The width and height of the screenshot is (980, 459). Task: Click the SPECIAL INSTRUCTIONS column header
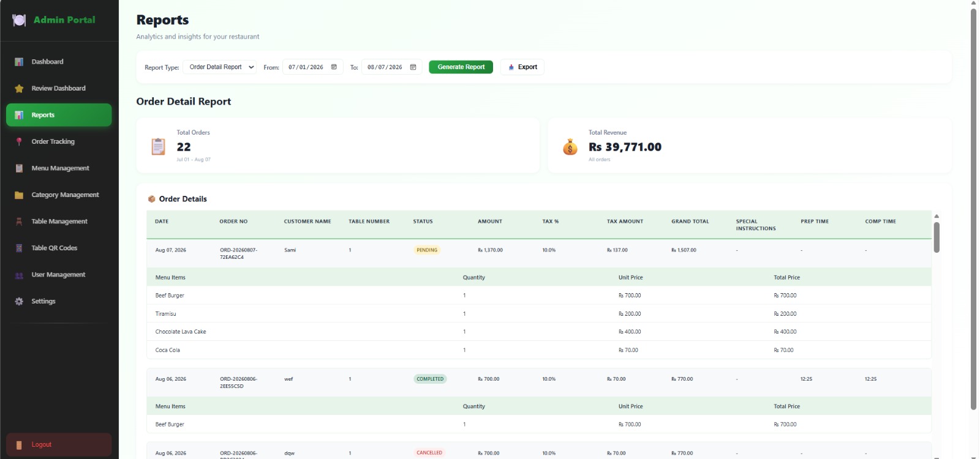pos(756,225)
